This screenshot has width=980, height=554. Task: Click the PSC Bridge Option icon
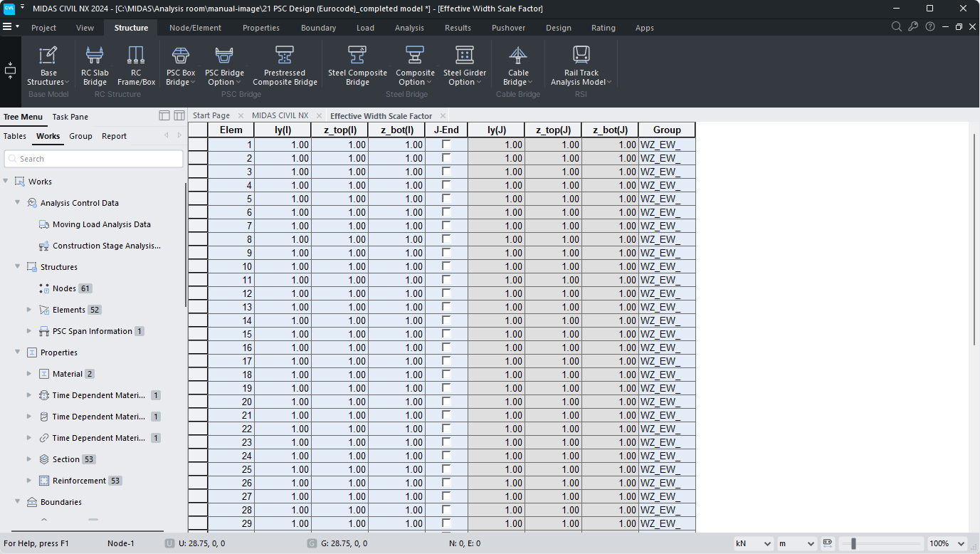click(224, 55)
